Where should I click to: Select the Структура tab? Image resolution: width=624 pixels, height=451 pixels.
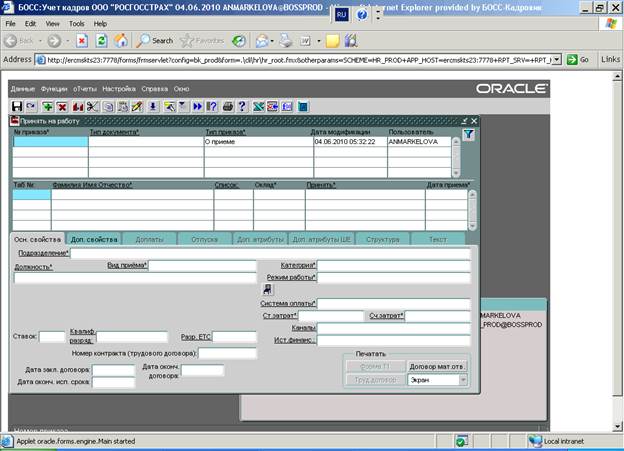382,239
